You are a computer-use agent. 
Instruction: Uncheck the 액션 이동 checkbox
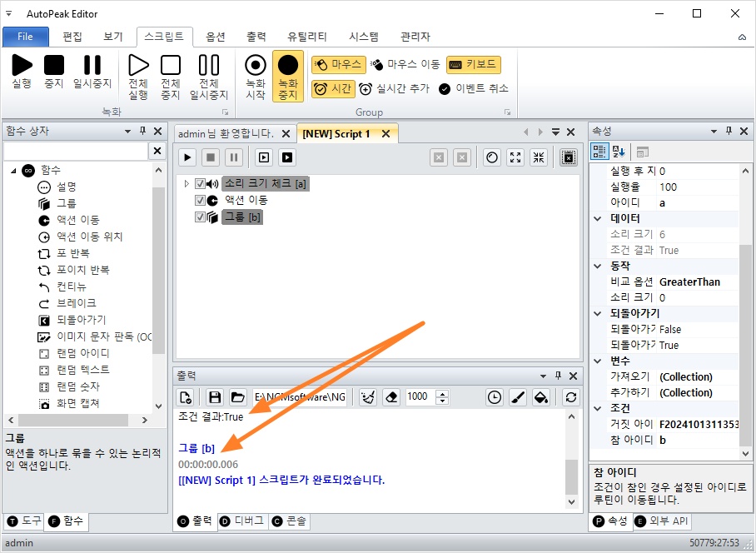200,200
